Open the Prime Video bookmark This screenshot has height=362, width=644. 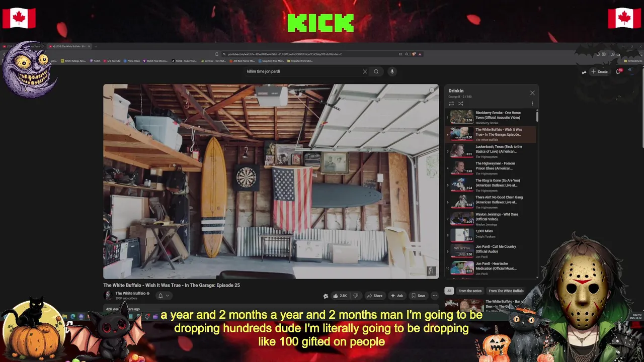132,61
